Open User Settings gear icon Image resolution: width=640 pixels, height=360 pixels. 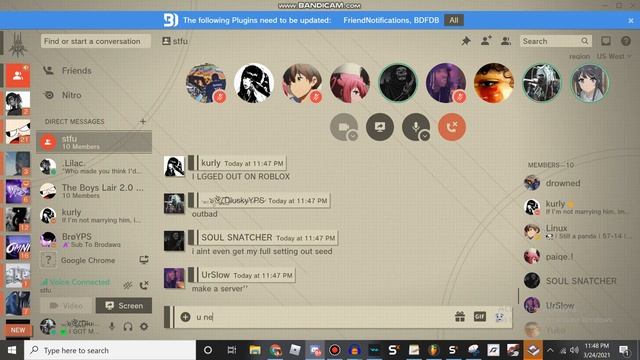(x=144, y=327)
